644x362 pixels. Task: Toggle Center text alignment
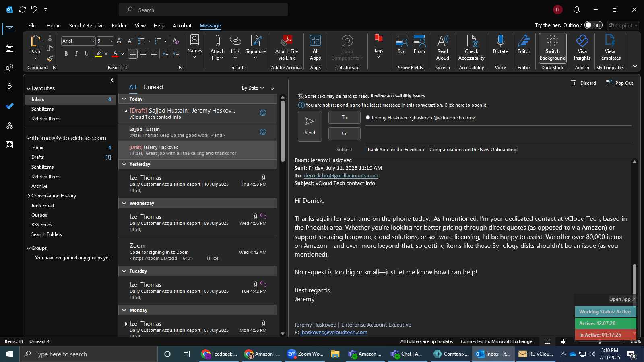(143, 54)
